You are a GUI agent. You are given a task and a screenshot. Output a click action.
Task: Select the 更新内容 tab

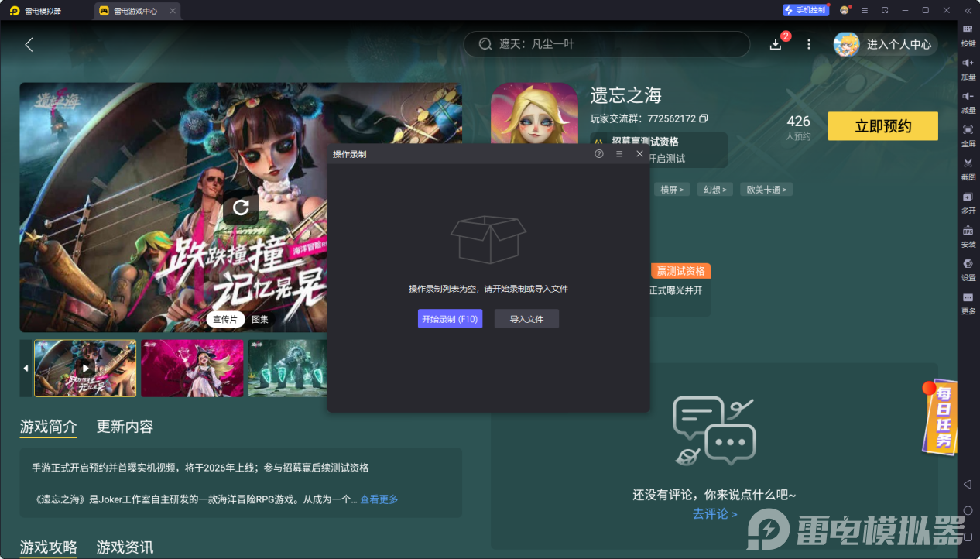pos(125,427)
